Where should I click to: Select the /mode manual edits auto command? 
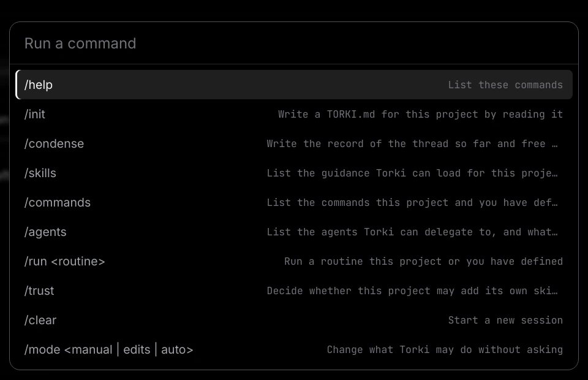coord(294,349)
